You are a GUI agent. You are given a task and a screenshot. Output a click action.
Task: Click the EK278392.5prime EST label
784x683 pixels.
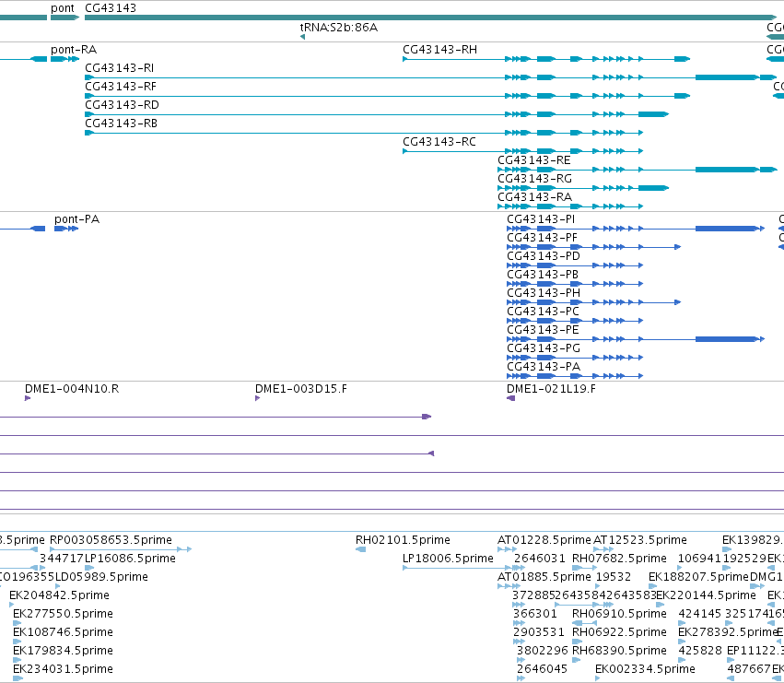click(728, 632)
